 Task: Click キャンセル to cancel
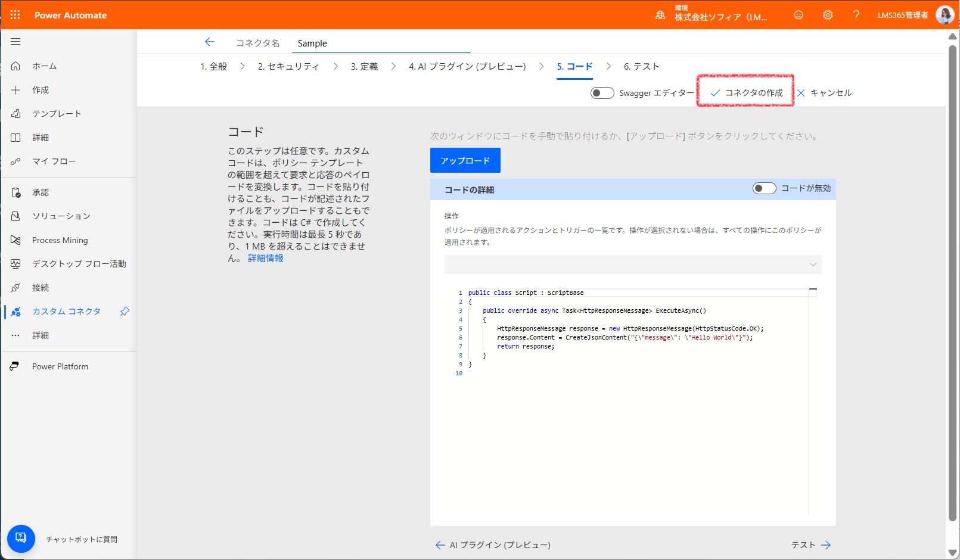tap(831, 93)
